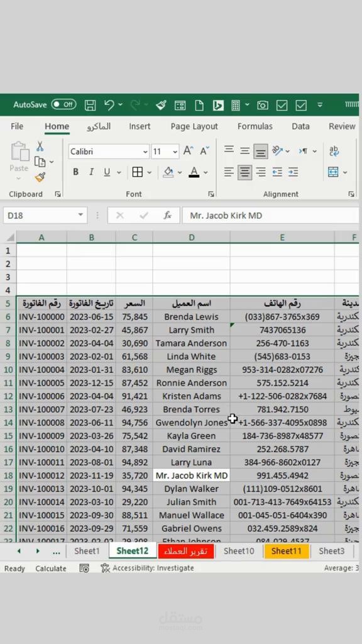Screen dimensions: 362x644
Task: Increase the cell indent
Action: coord(293,172)
